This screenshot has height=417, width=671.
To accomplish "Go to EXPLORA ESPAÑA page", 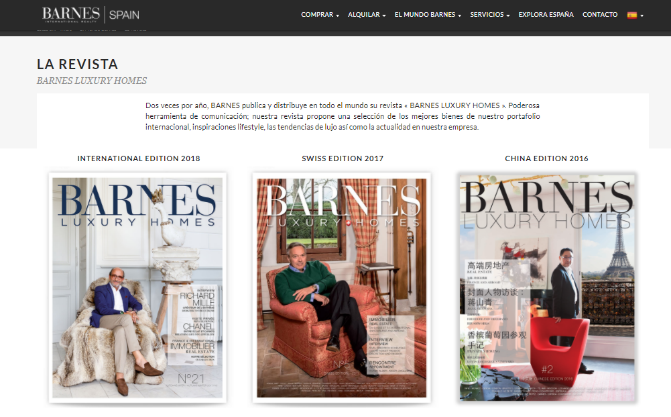I will 546,15.
